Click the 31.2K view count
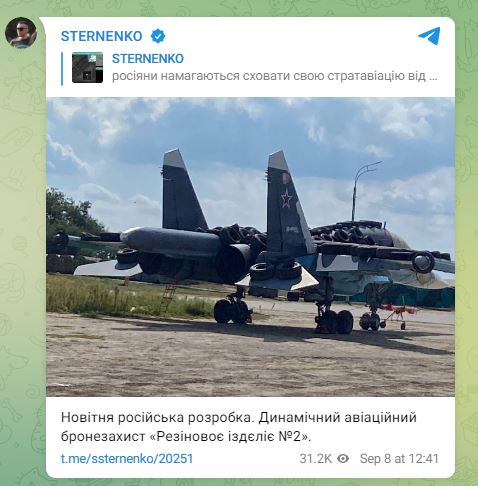478x486 pixels. point(315,459)
